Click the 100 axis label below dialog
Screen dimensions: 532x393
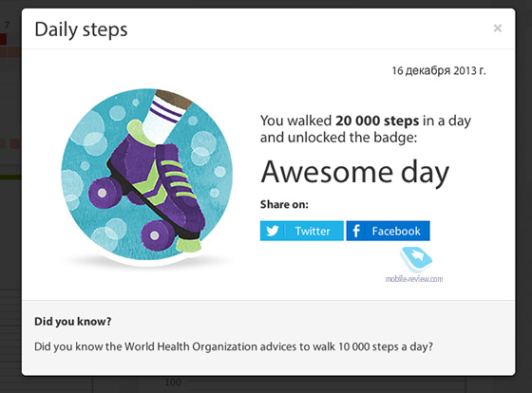tap(173, 383)
